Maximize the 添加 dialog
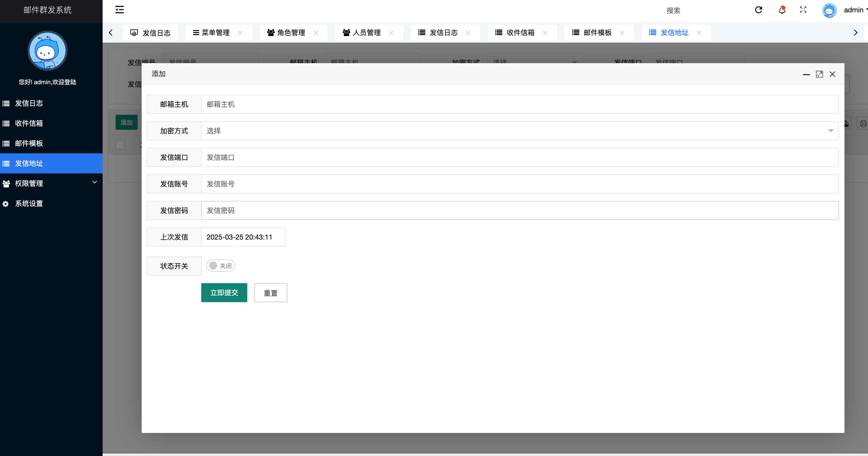This screenshot has width=868, height=456. click(x=819, y=74)
